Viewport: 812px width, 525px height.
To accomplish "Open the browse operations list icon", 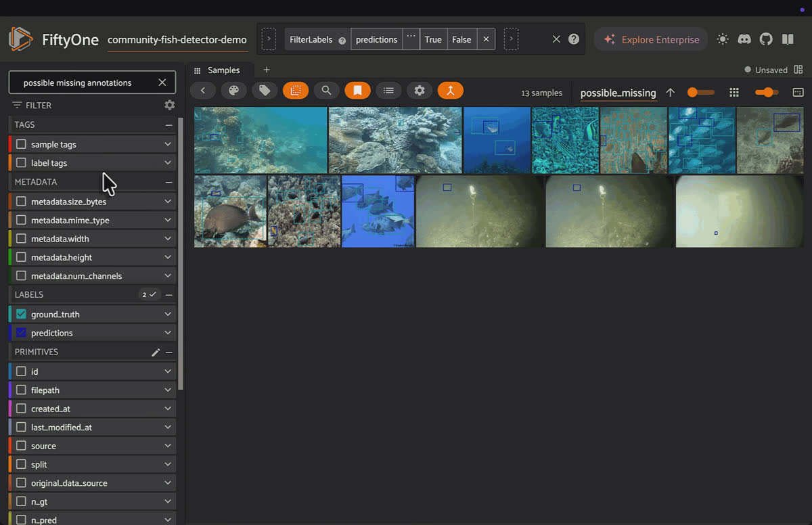I will tap(388, 91).
